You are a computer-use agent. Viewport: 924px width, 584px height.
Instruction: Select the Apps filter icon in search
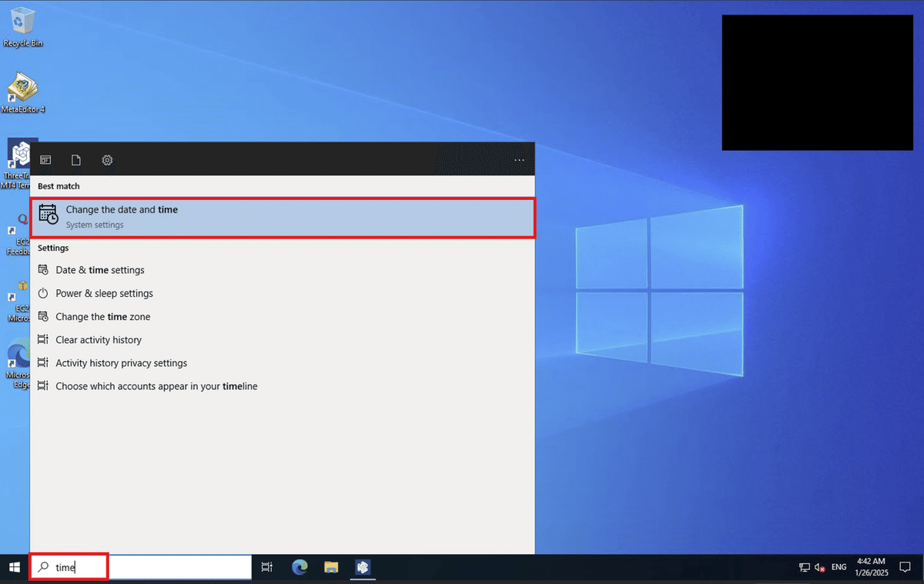45,159
